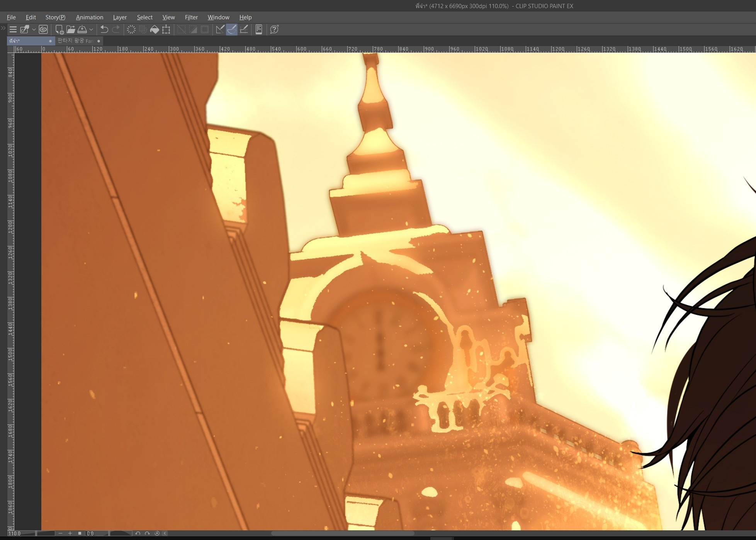
Task: Open the Animation menu
Action: (90, 17)
